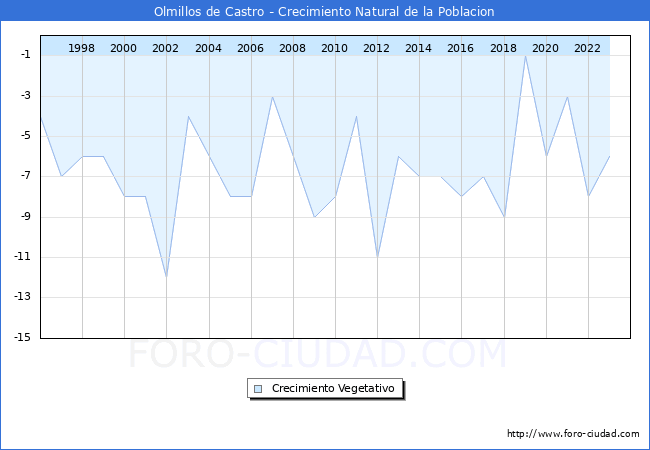Select the 2006 year label
Viewport: 650px width, 450px height.
(x=250, y=48)
